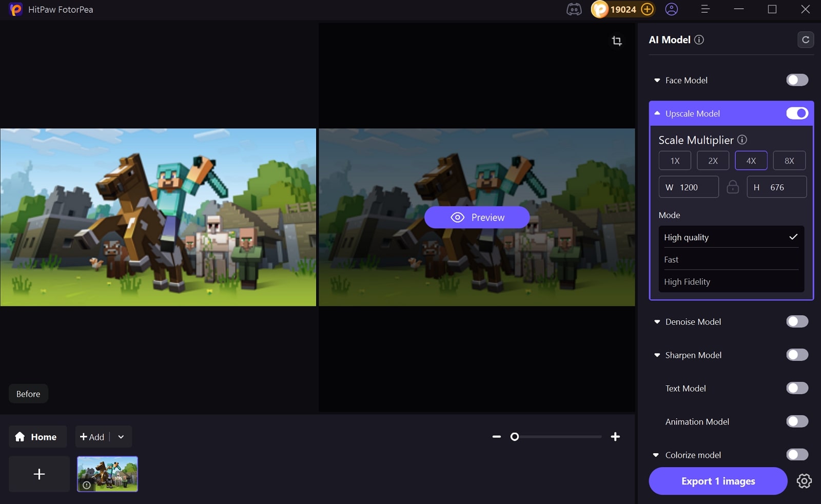Click Export 1 images button
The image size is (821, 504).
pos(718,481)
